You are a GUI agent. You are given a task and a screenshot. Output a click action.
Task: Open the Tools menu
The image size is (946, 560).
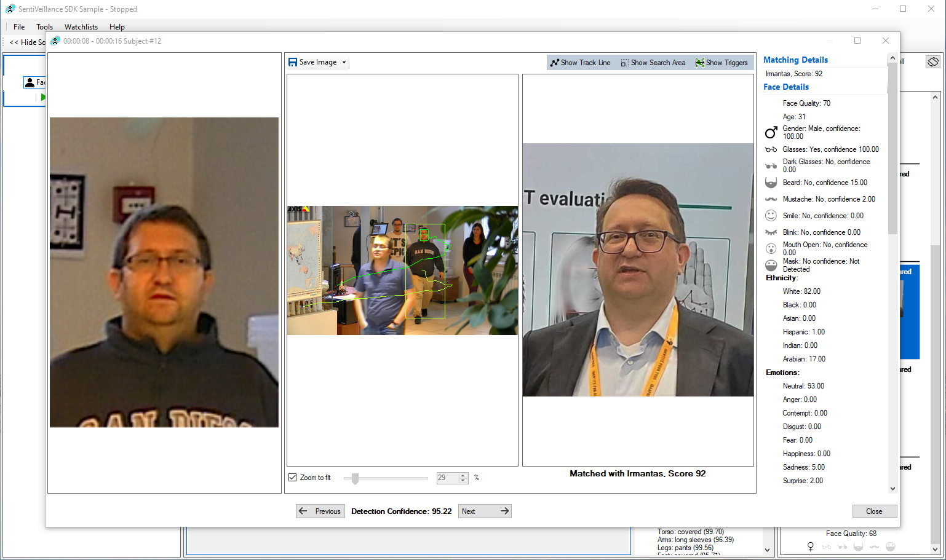(44, 27)
